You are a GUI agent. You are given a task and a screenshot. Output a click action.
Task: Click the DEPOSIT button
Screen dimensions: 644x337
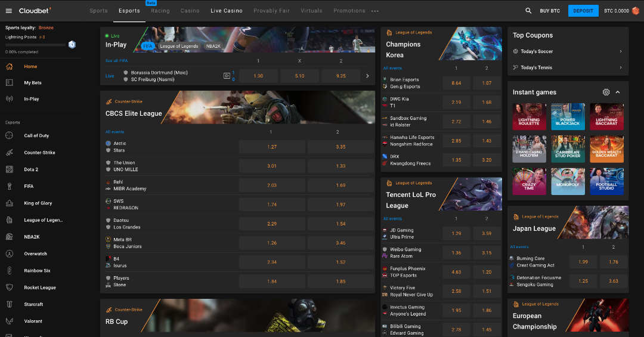click(583, 11)
